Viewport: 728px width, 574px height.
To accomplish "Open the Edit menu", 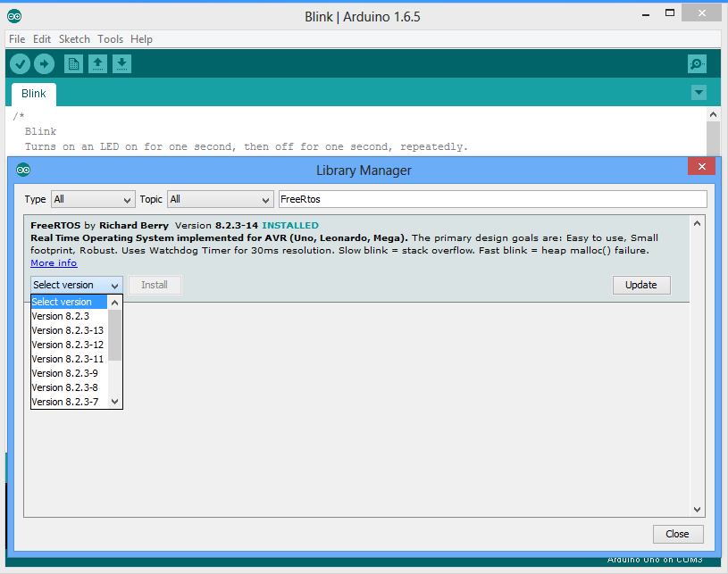I will [x=42, y=39].
